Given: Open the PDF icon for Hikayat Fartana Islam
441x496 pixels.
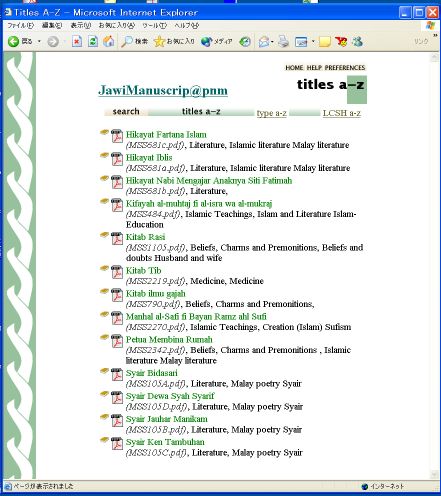Looking at the screenshot, I should (x=117, y=136).
